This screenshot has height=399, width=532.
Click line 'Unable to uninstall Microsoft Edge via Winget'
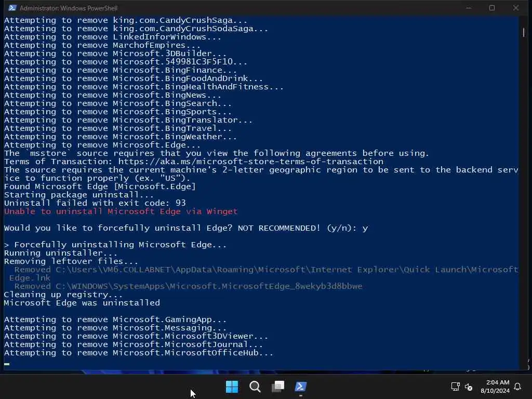[121, 211]
